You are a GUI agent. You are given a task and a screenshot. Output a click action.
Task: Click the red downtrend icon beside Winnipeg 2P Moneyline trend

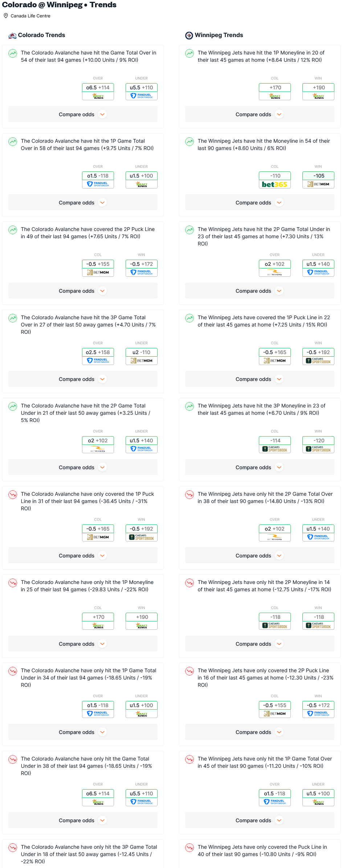190,583
